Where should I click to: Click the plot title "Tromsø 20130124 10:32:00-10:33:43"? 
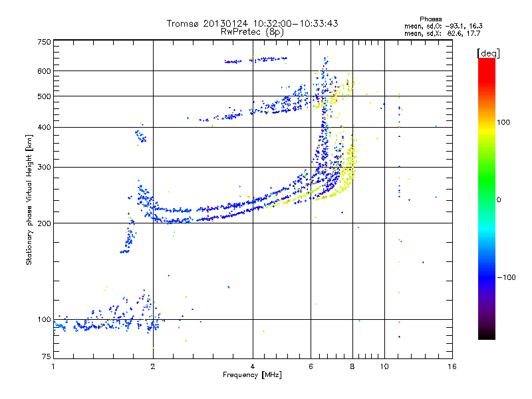tap(252, 23)
